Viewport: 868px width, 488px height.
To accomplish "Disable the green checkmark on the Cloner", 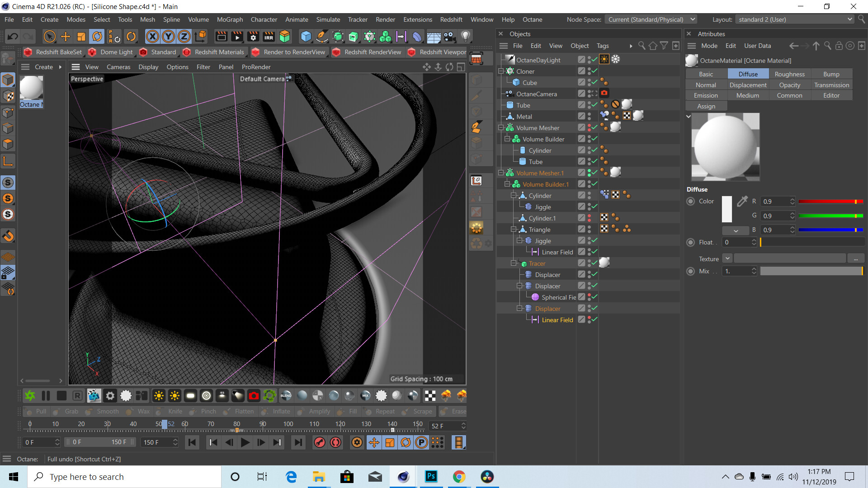I will pos(594,71).
